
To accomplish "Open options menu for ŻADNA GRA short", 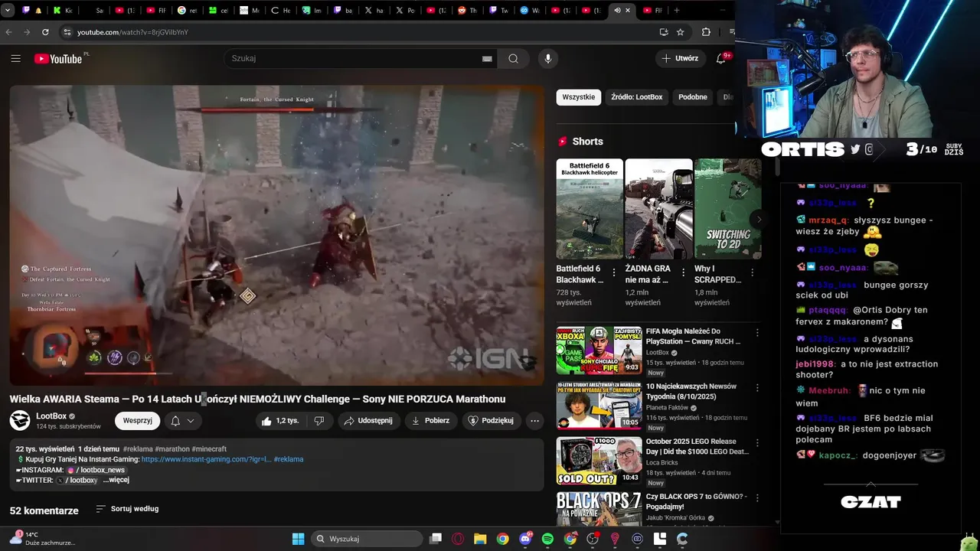I will pos(683,272).
